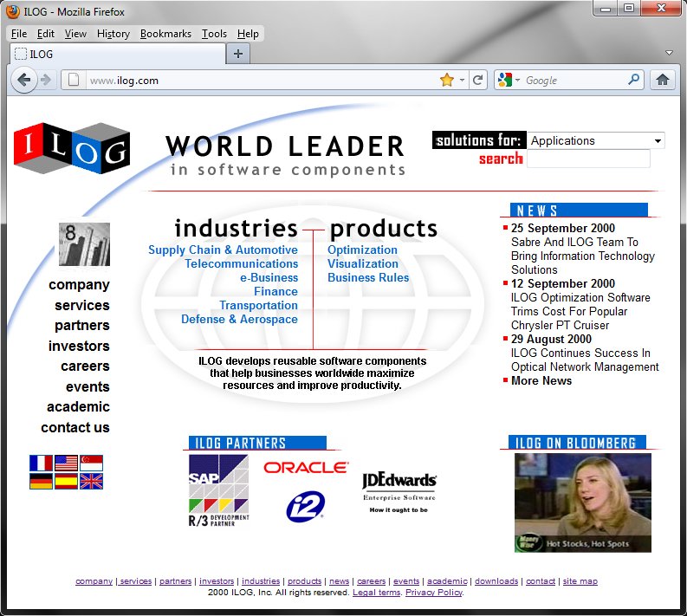687x616 pixels.
Task: Open the Defense & Aerospace link
Action: tap(240, 320)
